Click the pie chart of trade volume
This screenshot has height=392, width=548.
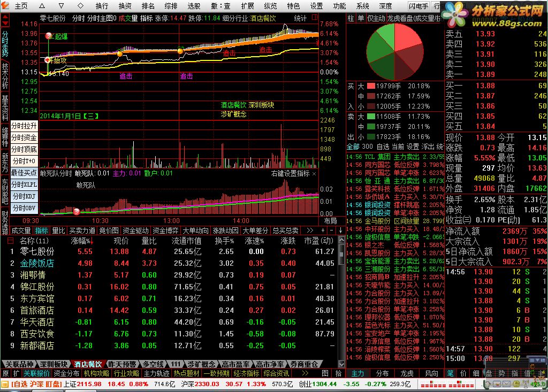tap(394, 52)
